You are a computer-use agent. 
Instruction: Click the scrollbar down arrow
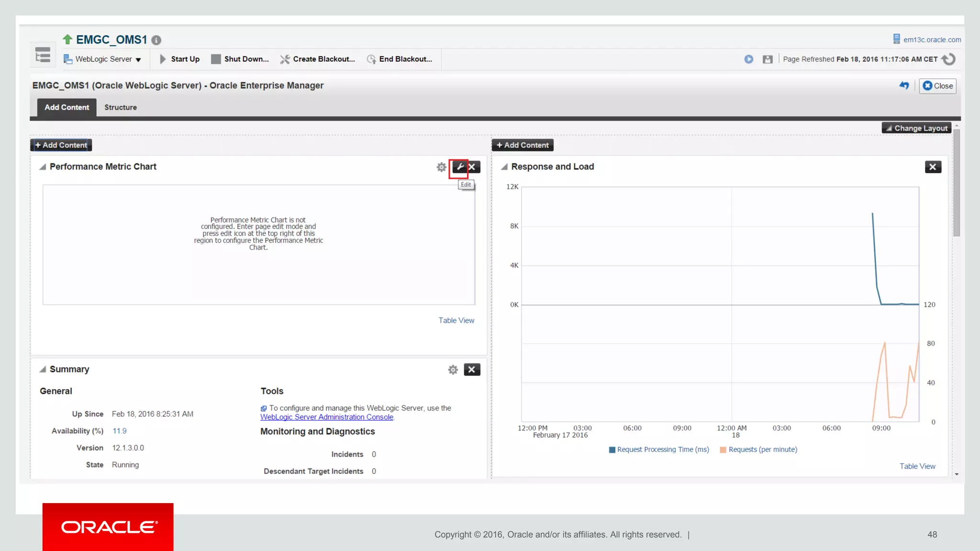pos(957,474)
